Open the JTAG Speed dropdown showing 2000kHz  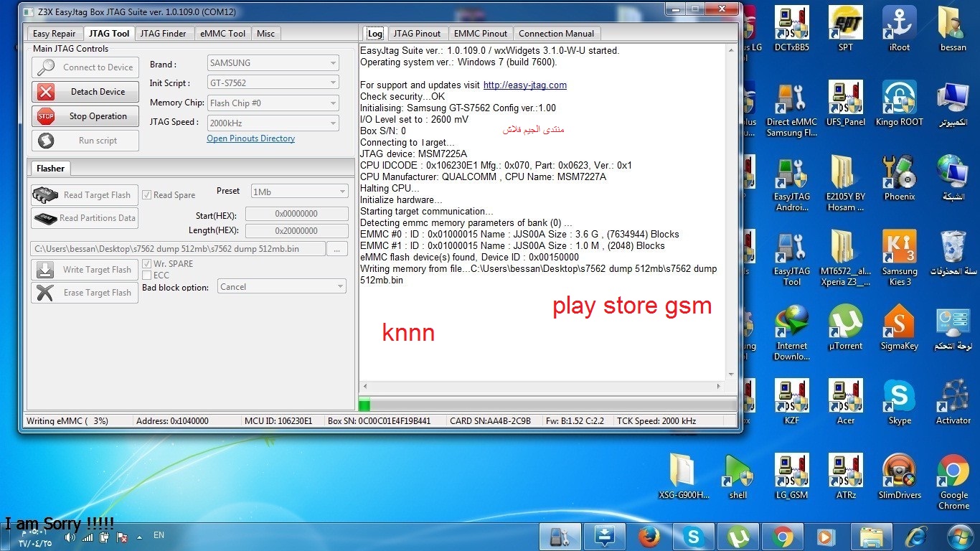pos(273,123)
